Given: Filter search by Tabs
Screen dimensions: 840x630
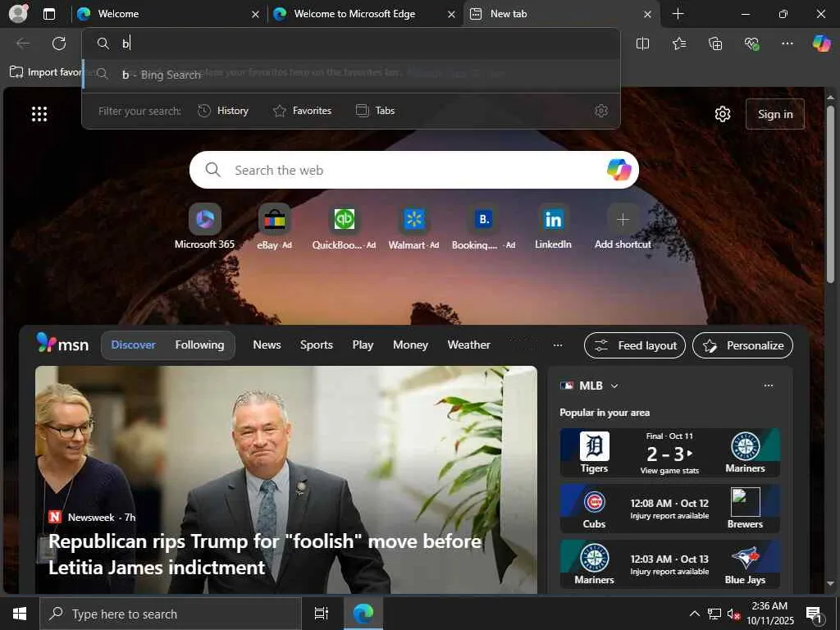Looking at the screenshot, I should 376,111.
